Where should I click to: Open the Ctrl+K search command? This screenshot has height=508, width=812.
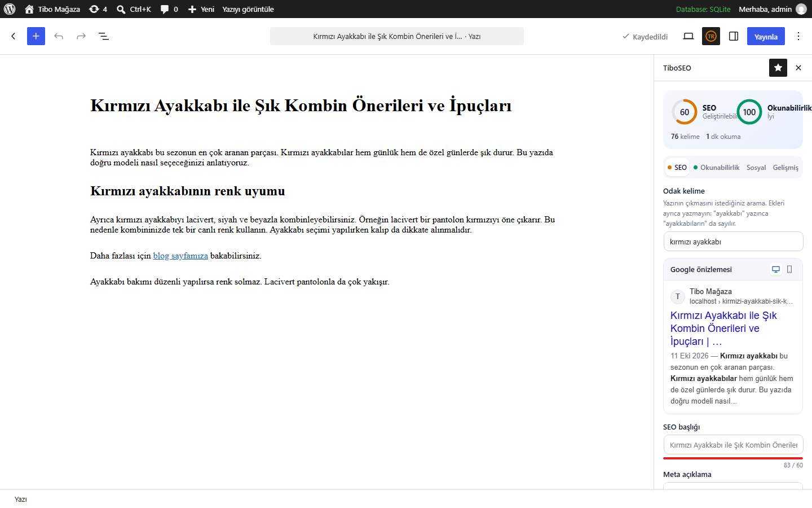click(x=134, y=9)
